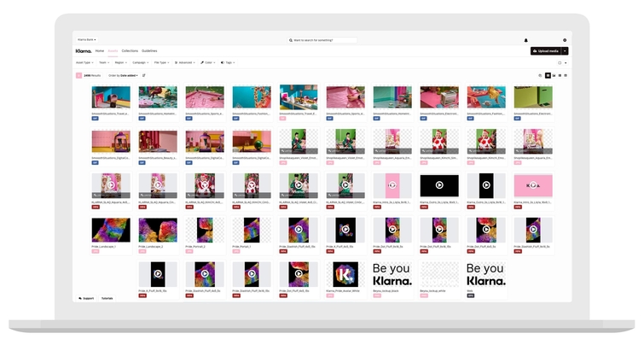Open the Be you Klarna 'Web' thumbnail
Viewport: 644px width, 345px height.
(x=486, y=274)
